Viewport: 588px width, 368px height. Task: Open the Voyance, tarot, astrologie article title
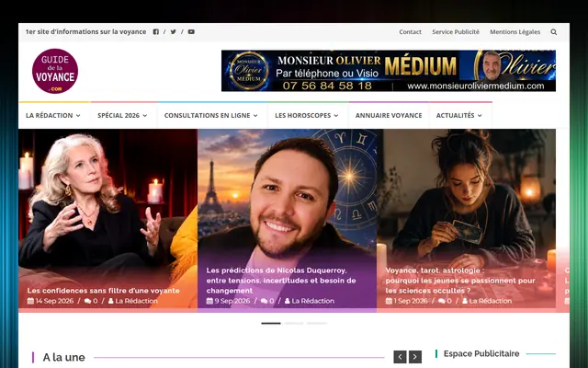coord(460,280)
